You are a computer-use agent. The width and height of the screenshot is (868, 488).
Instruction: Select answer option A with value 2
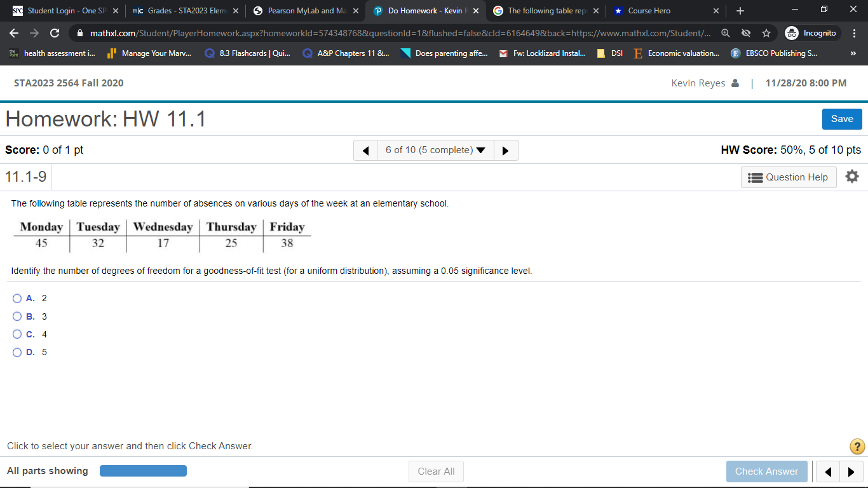point(17,299)
